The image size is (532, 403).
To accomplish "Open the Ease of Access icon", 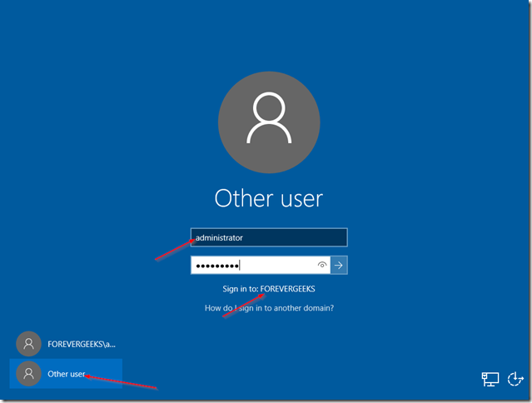I will [515, 379].
